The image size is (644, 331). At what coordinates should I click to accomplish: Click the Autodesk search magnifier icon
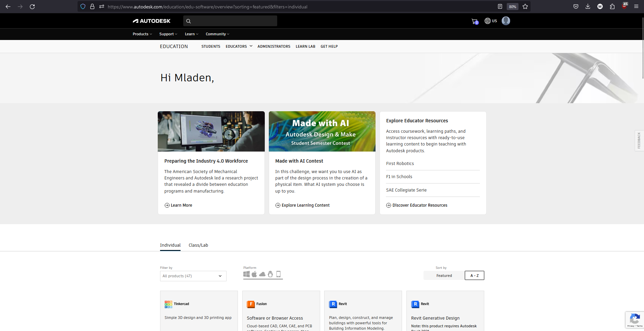click(x=188, y=21)
